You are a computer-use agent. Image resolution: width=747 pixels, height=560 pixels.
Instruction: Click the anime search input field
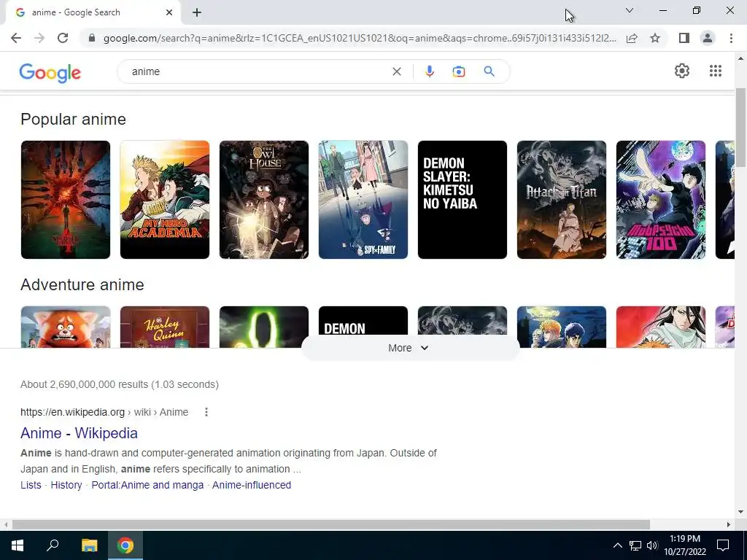258,71
